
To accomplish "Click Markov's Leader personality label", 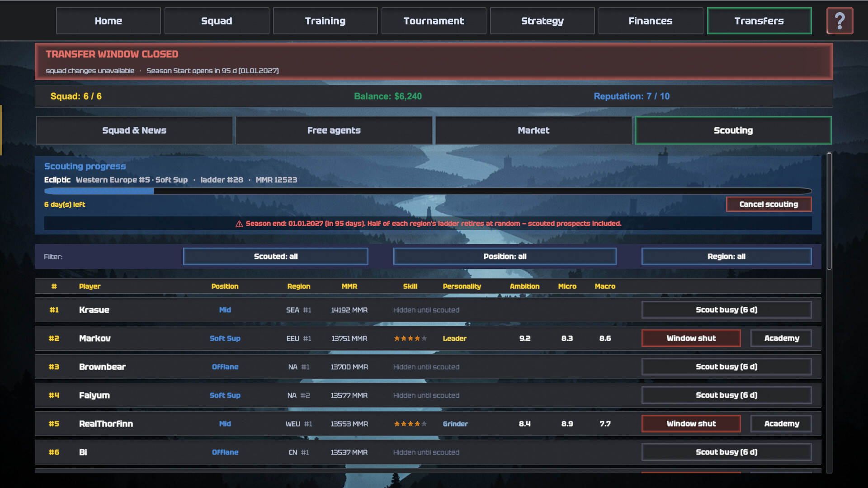I will [x=455, y=338].
